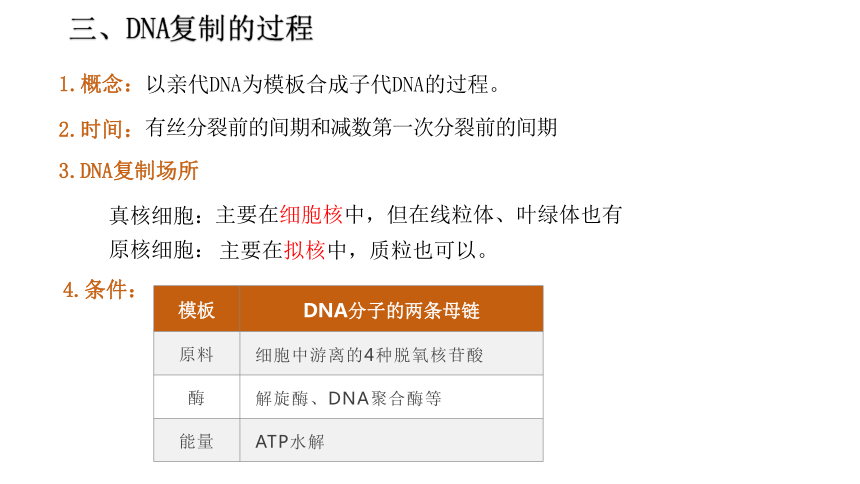Click the slide title 三、DNA复制的过程
This screenshot has height=484, width=860.
point(191,29)
